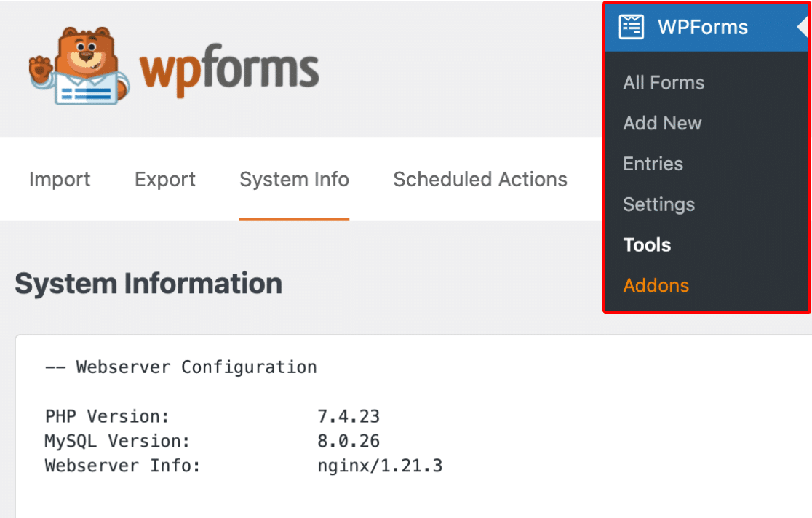This screenshot has width=812, height=518.
Task: Open the Import tab
Action: 60,179
